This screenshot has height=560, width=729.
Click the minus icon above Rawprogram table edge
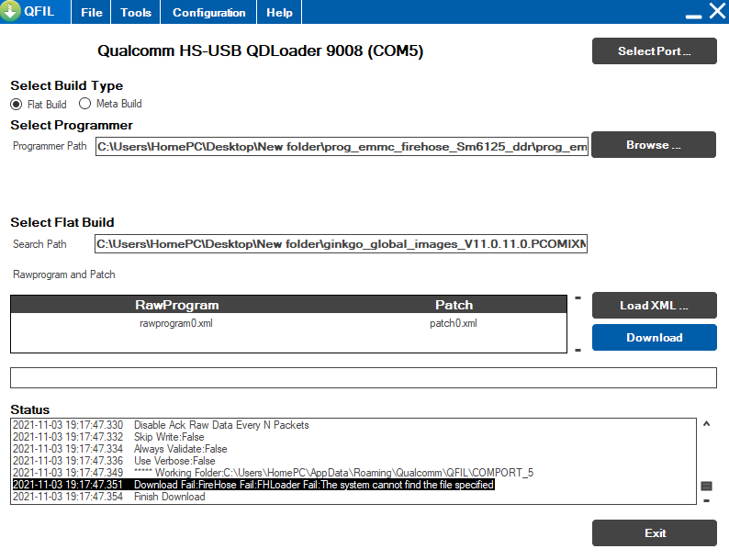click(578, 297)
